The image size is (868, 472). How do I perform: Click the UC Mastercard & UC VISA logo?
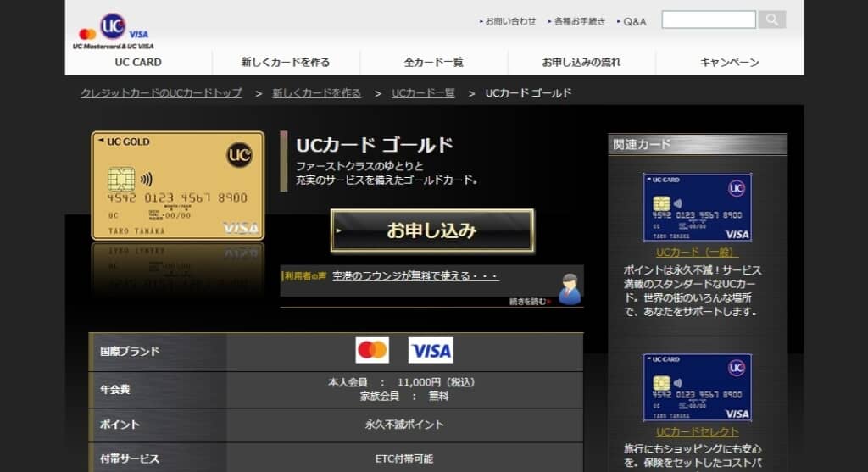[x=114, y=31]
